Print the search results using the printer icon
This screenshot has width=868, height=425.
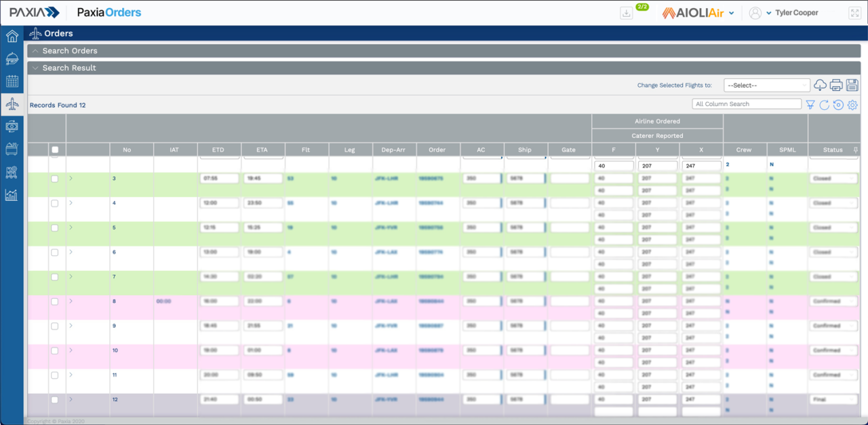pos(836,85)
